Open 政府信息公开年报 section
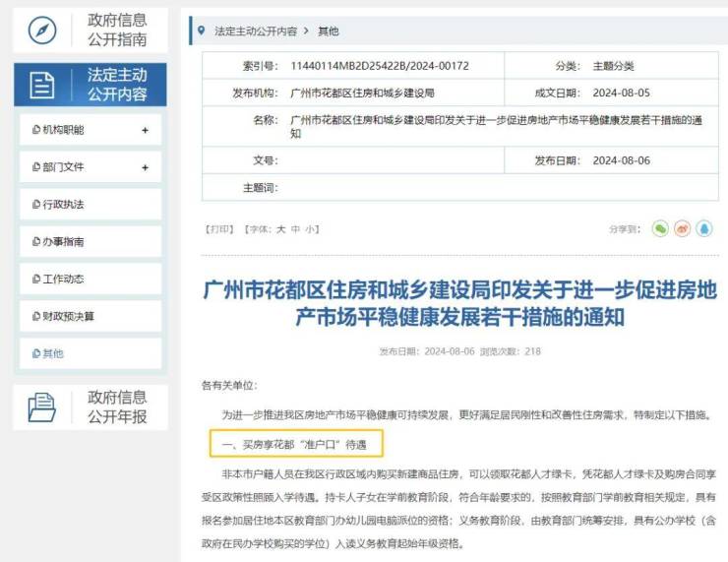Image resolution: width=728 pixels, height=562 pixels. [91, 407]
